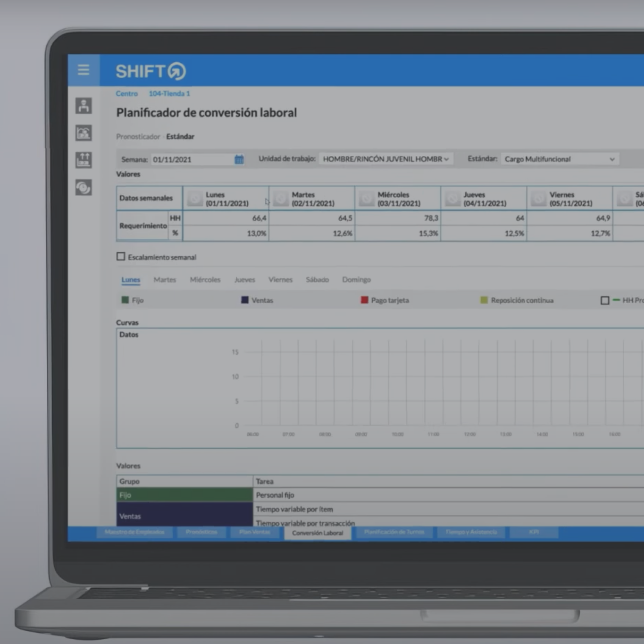Image resolution: width=644 pixels, height=644 pixels.
Task: Click the SHIFT logo
Action: pos(150,71)
